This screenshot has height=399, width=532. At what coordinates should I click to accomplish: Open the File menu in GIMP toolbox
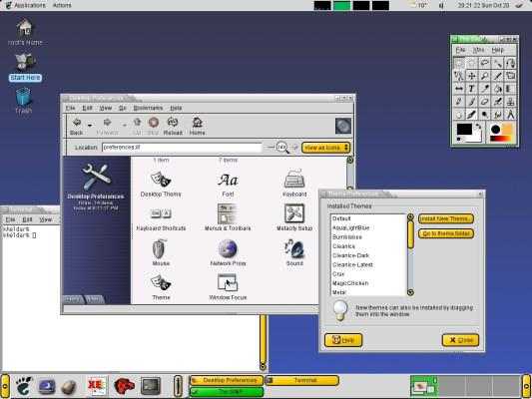coord(460,50)
